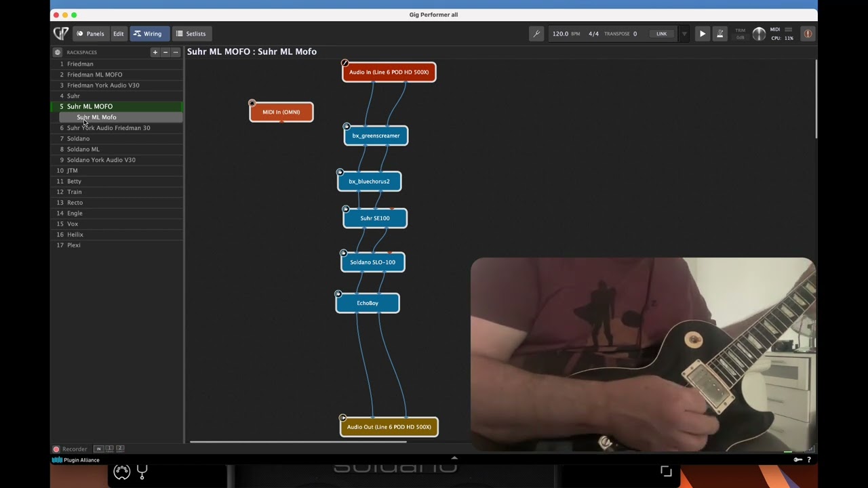Screen dimensions: 868x488
Task: Click the red alert panic icon
Action: point(808,33)
